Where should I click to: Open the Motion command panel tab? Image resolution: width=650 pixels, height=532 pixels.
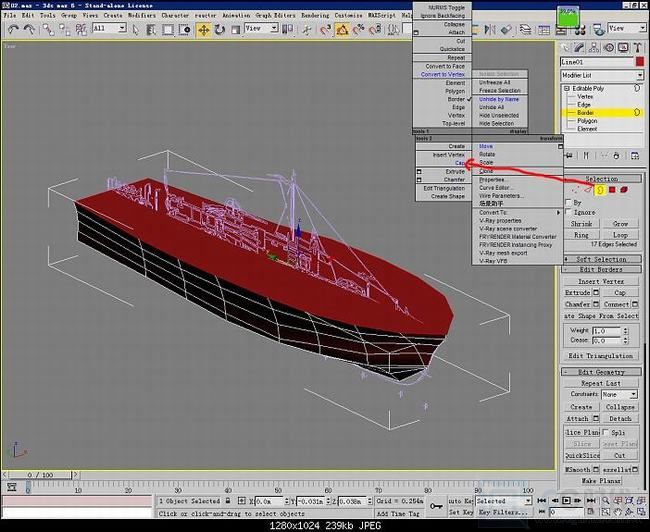[x=609, y=48]
